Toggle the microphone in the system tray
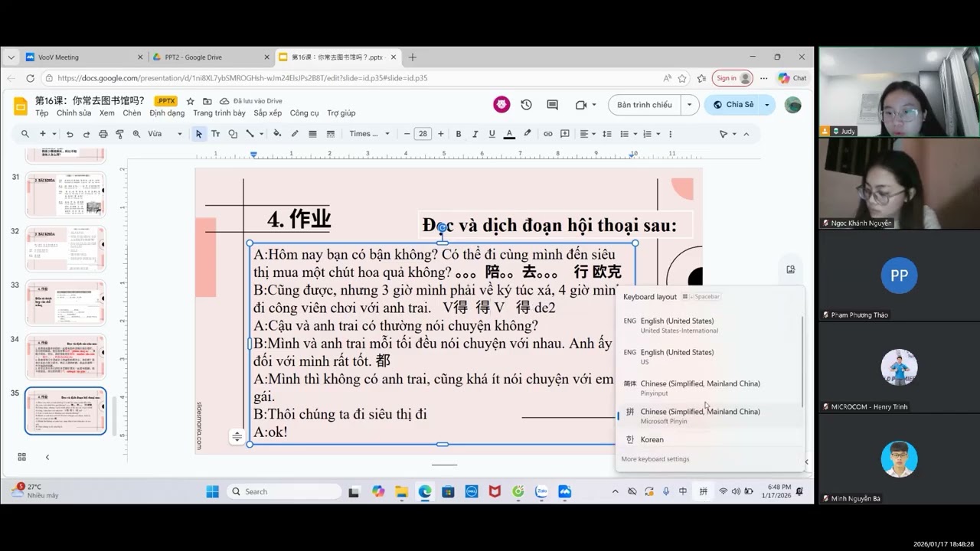 click(x=666, y=491)
